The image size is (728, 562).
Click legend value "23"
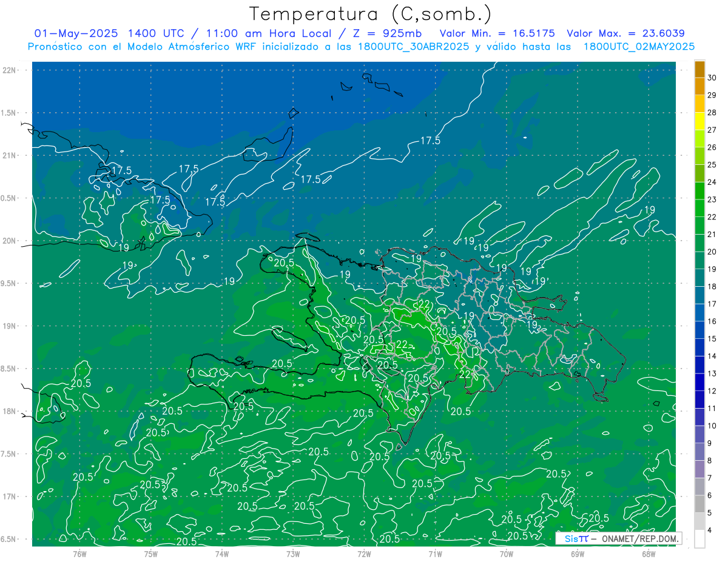point(712,199)
